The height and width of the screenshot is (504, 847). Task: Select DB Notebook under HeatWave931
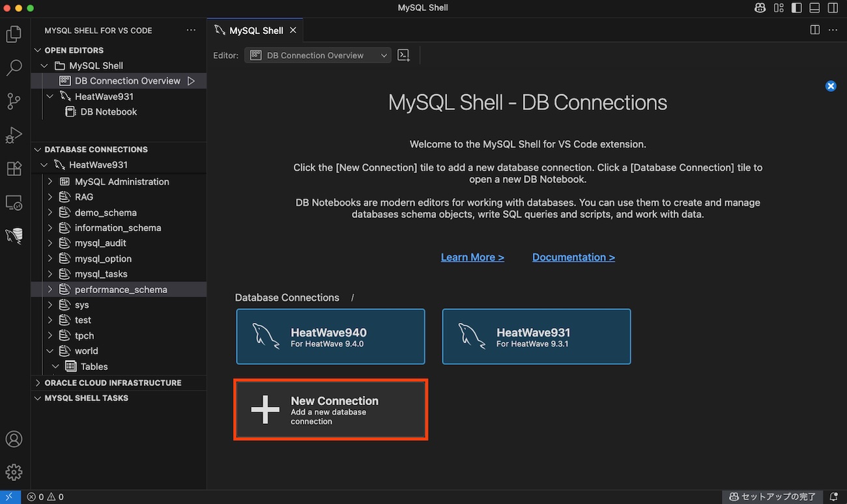(x=119, y=112)
